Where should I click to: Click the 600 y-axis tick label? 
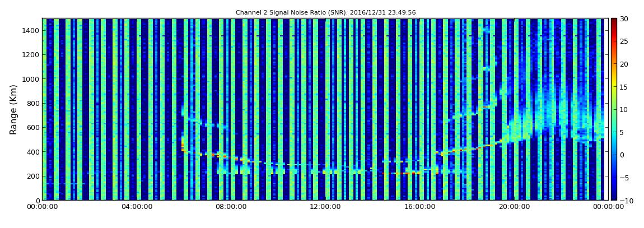33,127
